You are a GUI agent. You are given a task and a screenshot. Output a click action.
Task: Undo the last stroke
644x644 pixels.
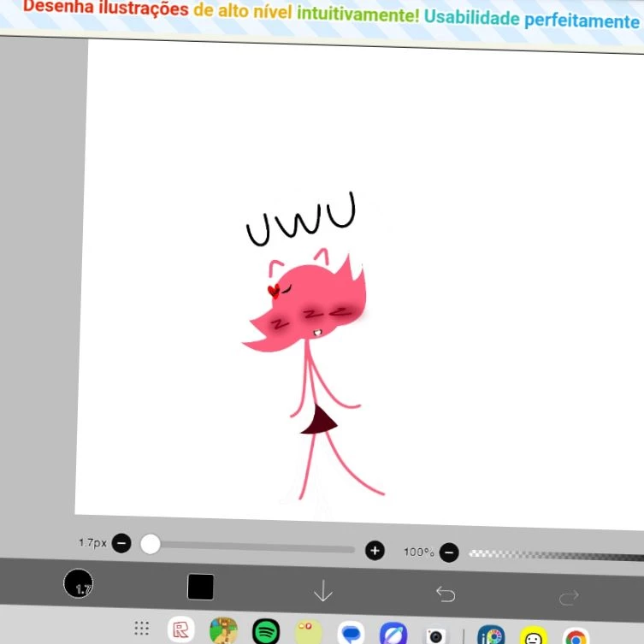[446, 594]
